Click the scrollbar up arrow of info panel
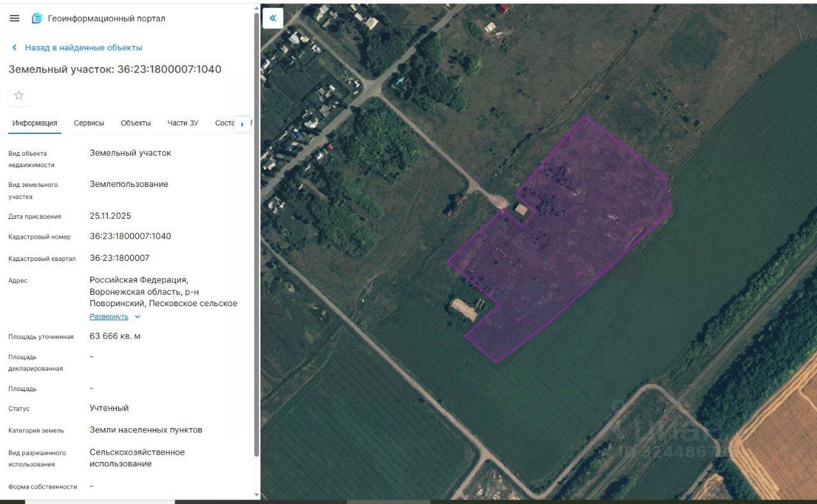Image resolution: width=817 pixels, height=504 pixels. pyautogui.click(x=257, y=7)
